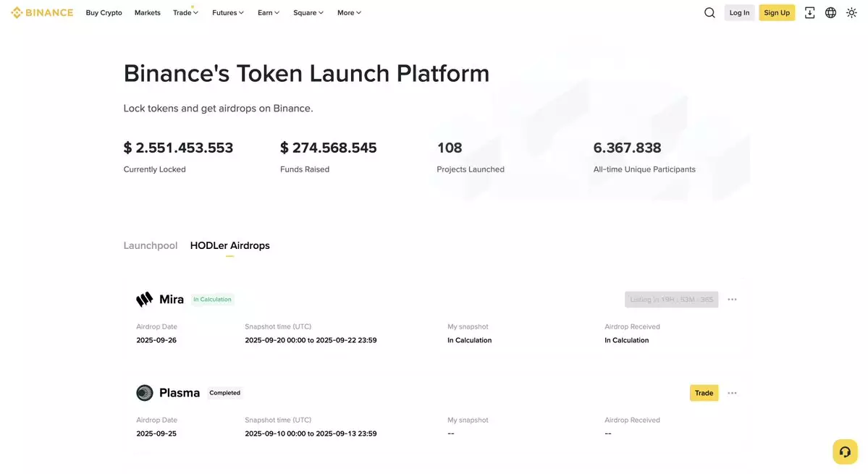Viewport: 868px width, 474px height.
Task: Open the search magnifier icon
Action: click(x=709, y=13)
